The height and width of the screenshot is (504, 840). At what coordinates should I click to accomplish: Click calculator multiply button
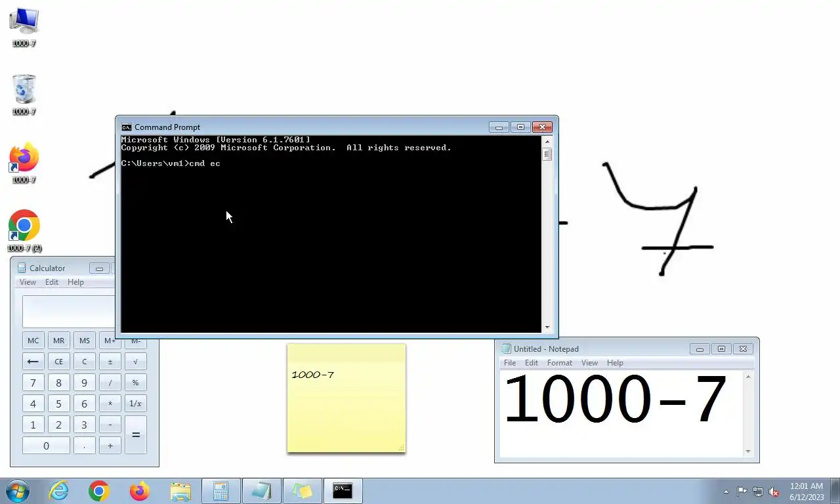point(110,404)
